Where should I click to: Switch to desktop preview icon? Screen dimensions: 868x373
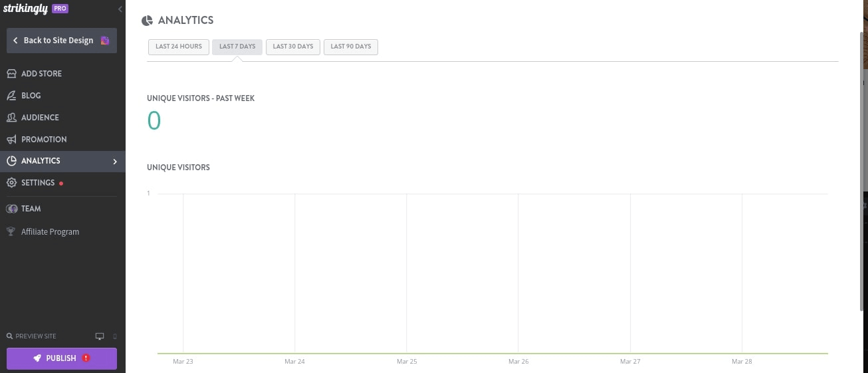point(100,336)
